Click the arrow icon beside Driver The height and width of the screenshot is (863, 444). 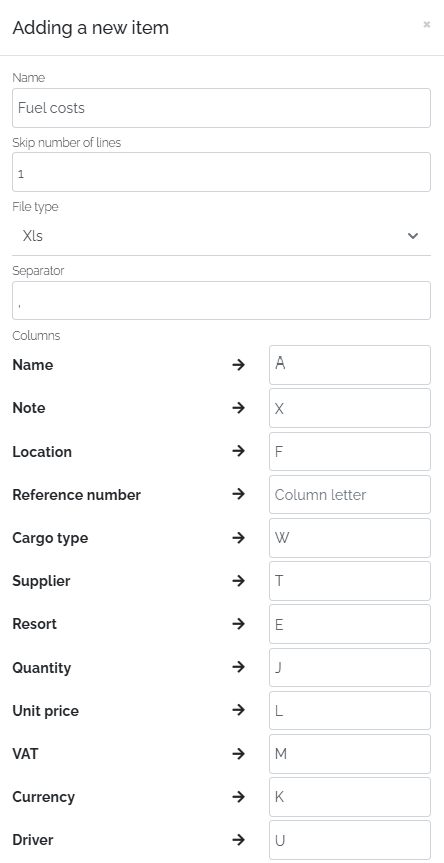click(238, 840)
